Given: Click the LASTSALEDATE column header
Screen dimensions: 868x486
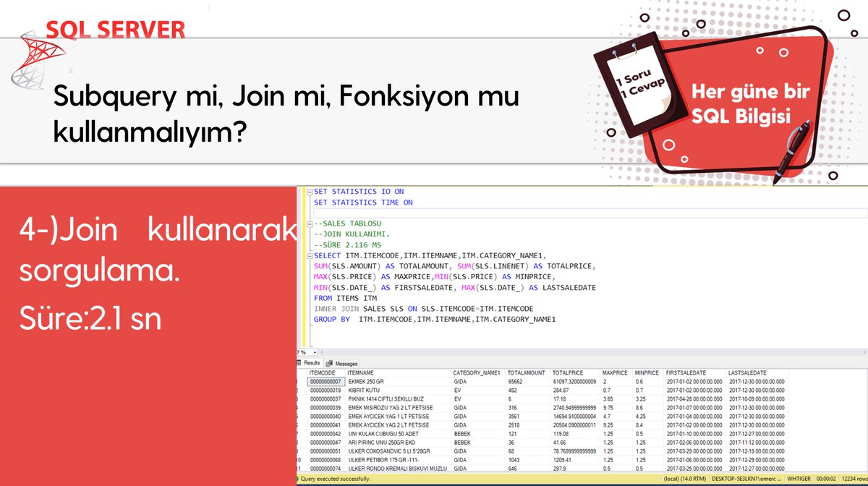Looking at the screenshot, I should (x=757, y=372).
